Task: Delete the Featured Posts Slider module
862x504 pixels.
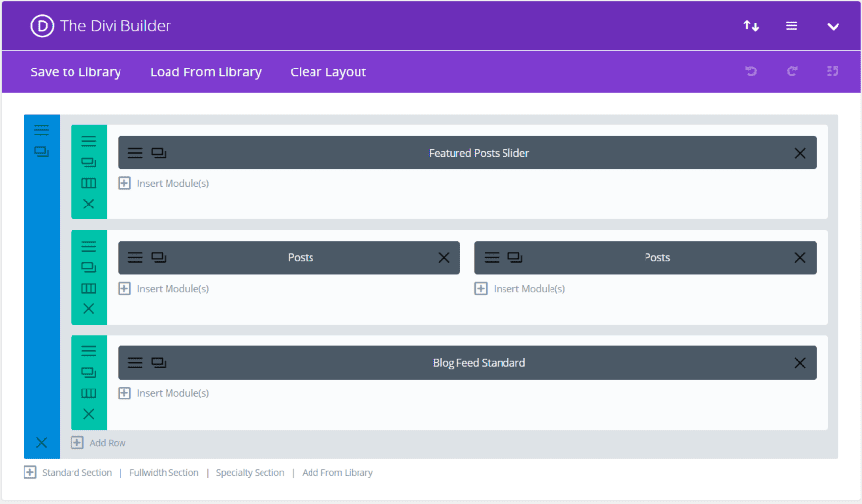Action: pos(800,153)
